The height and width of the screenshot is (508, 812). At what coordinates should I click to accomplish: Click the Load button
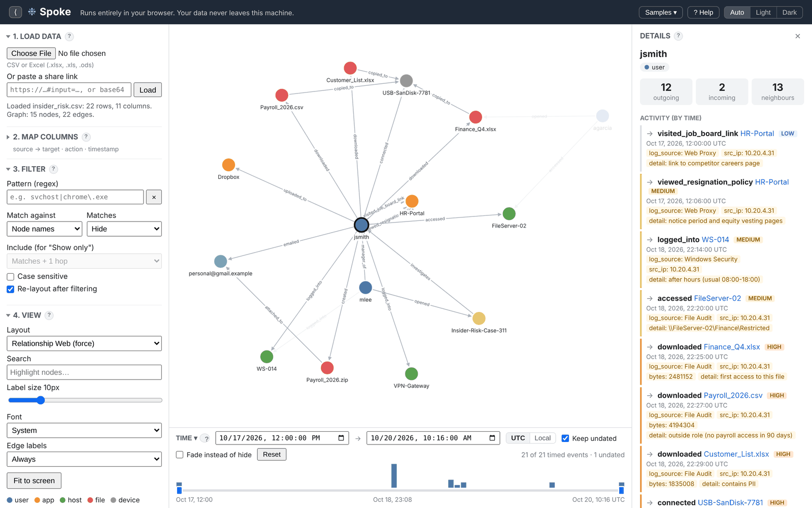click(x=148, y=90)
